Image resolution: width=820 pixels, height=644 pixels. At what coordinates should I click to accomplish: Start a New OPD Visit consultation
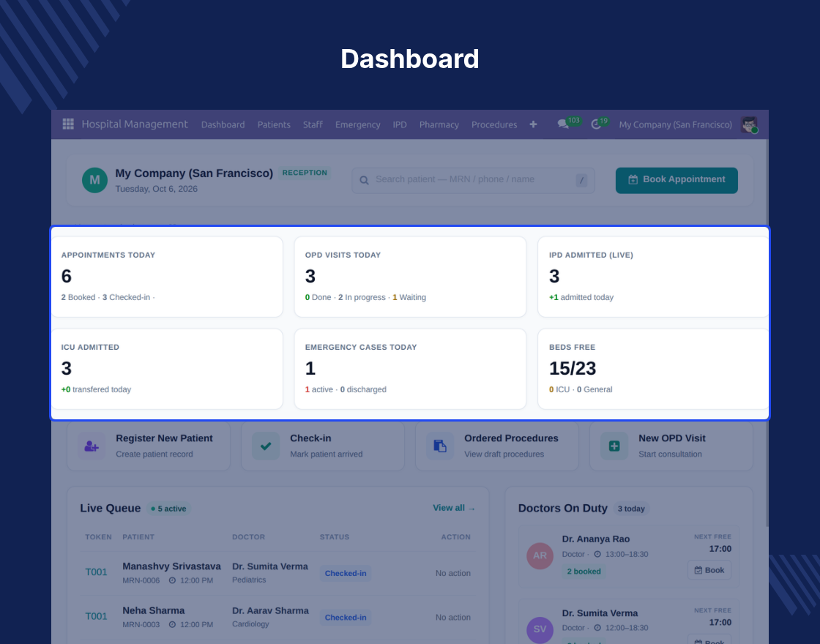click(671, 446)
